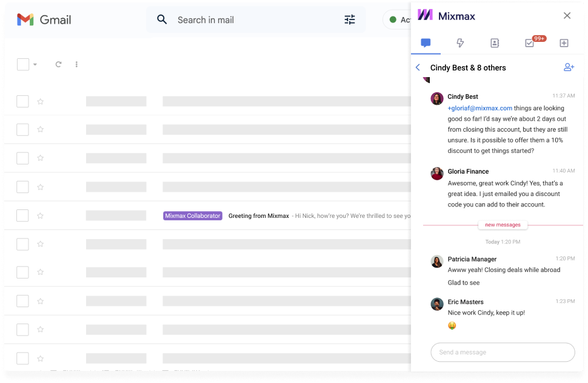The image size is (588, 383).
Task: Add a person to the conversation
Action: click(569, 67)
